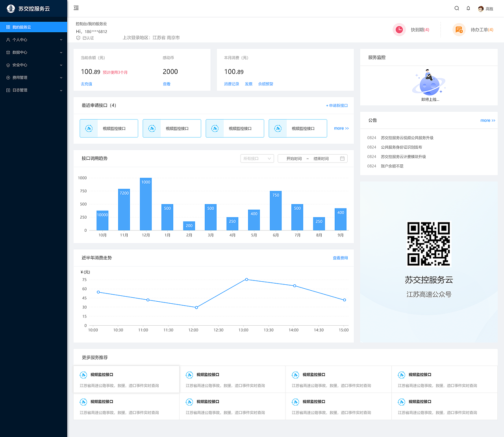Select 我的服务云 menu item
The image size is (504, 437).
pos(33,27)
